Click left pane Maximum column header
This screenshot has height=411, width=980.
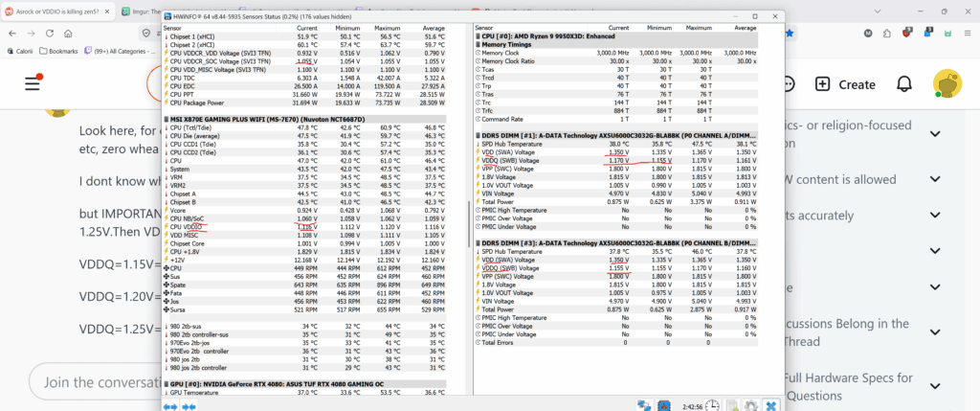[387, 28]
